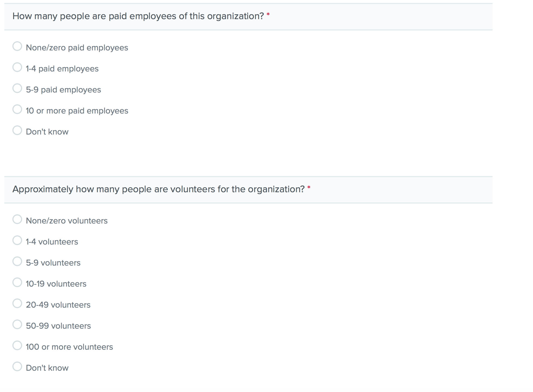533x392 pixels.
Task: Pick the '50-99 volunteers' radio button
Action: click(17, 325)
